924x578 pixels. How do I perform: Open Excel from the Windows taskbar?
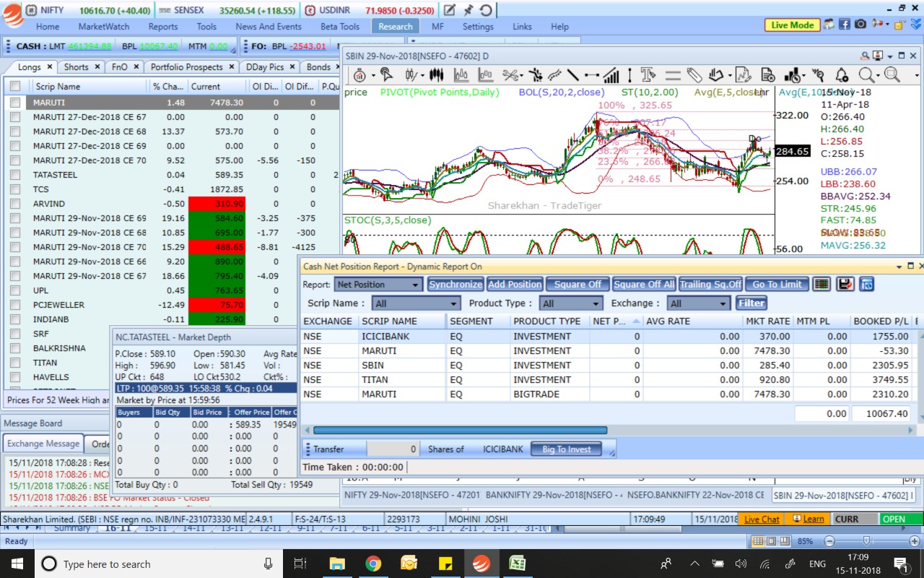[x=517, y=564]
